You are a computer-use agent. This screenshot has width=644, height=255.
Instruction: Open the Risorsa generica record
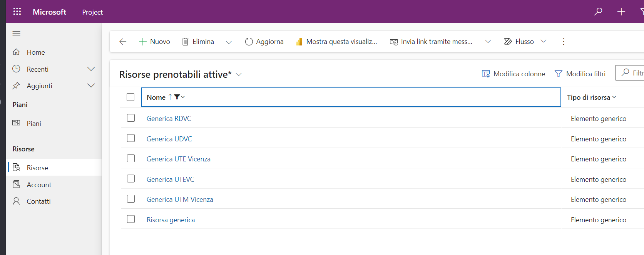[171, 220]
